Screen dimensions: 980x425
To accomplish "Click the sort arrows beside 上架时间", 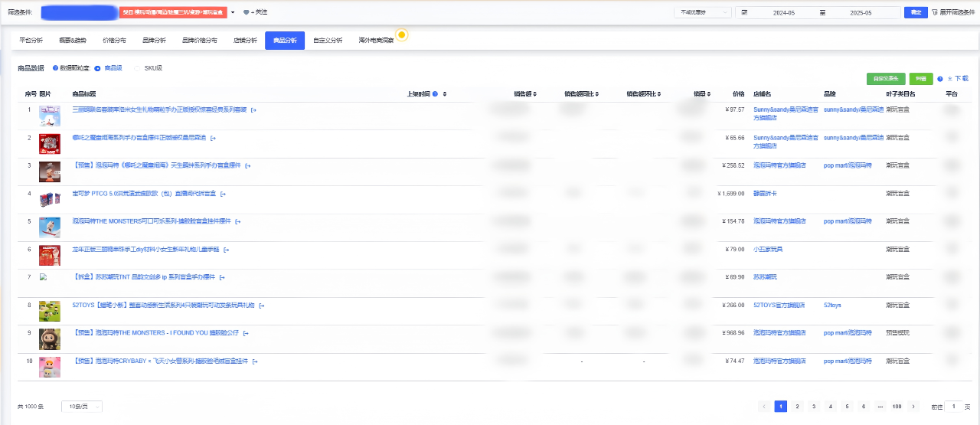I will [444, 94].
